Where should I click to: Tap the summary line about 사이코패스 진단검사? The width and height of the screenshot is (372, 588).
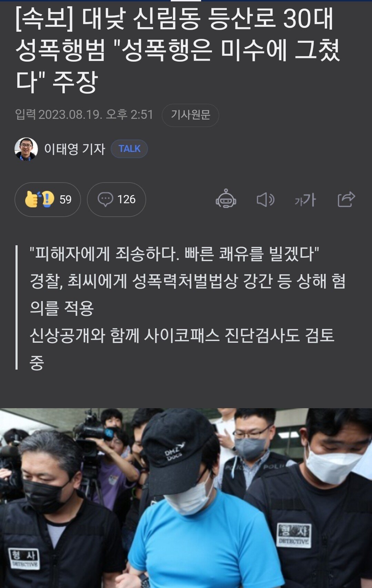(x=182, y=349)
